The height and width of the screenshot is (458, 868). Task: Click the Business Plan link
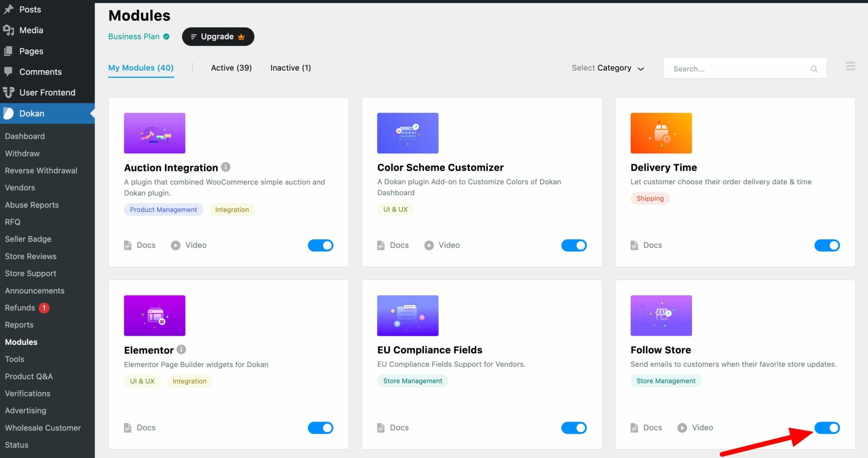[134, 37]
